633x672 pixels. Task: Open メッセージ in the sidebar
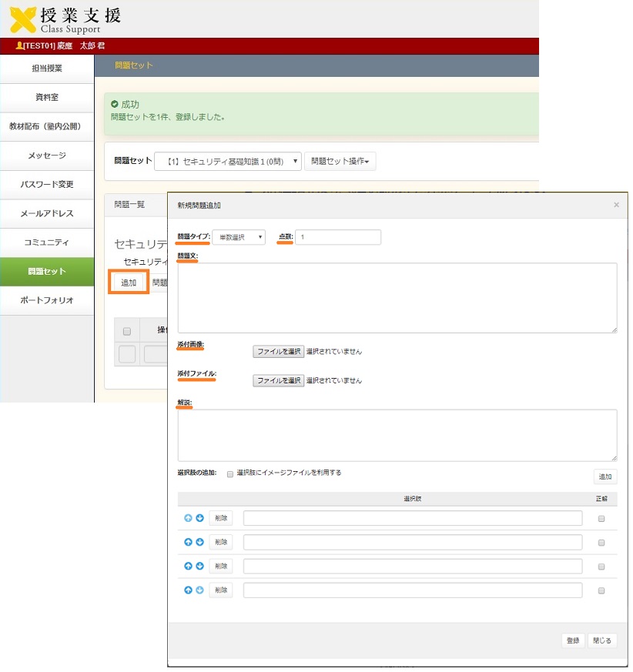47,155
